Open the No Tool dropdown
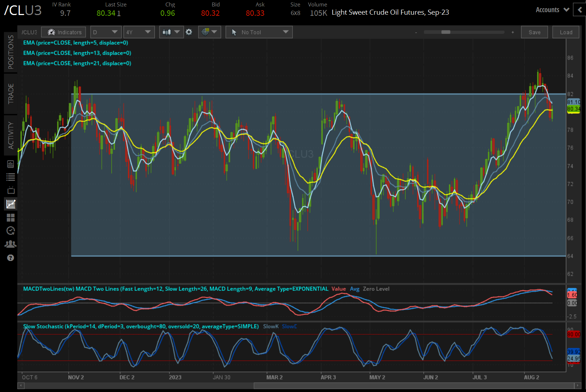586x392 pixels. click(259, 32)
